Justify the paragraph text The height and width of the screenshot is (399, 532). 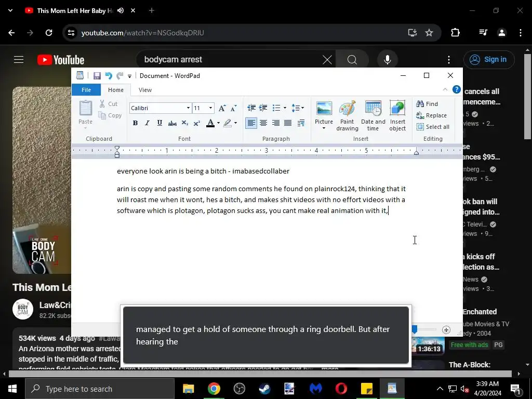point(288,123)
